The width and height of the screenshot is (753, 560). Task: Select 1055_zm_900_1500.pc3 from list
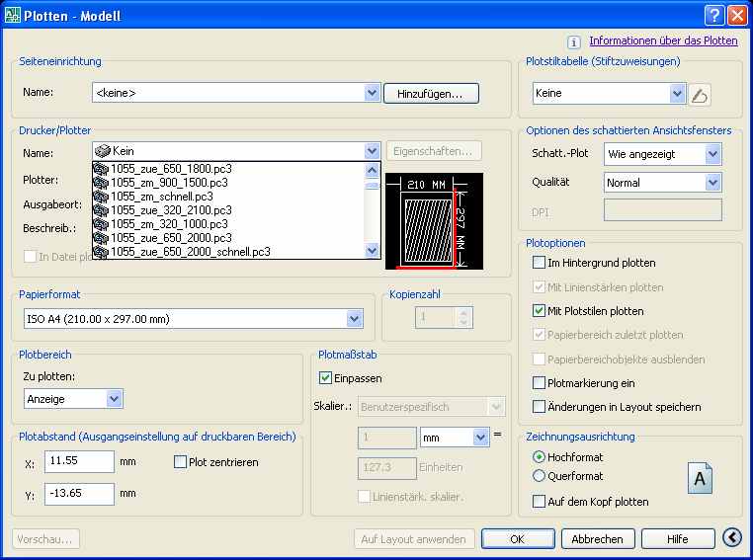[228, 183]
